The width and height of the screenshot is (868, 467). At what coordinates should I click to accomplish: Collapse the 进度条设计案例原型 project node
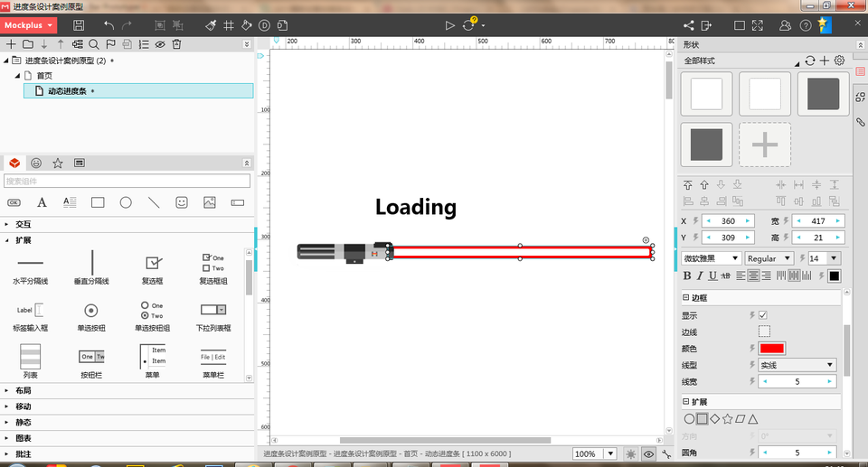[x=6, y=61]
